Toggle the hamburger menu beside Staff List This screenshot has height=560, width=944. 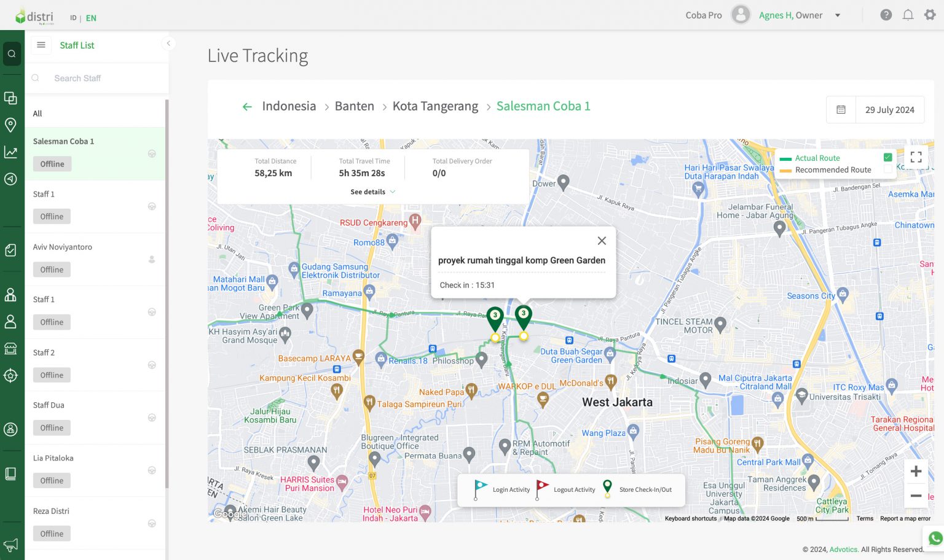(41, 45)
